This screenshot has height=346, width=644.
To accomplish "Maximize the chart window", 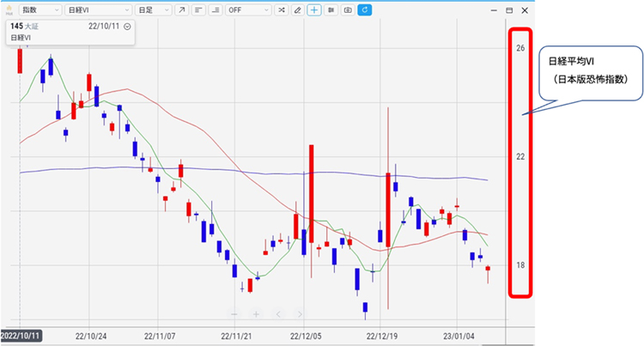I will click(509, 10).
